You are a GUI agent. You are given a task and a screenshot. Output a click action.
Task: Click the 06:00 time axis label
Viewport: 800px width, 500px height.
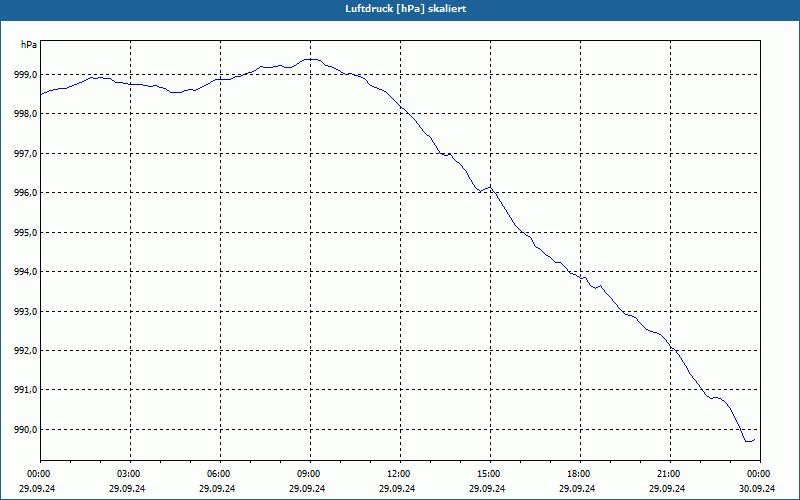tap(220, 474)
